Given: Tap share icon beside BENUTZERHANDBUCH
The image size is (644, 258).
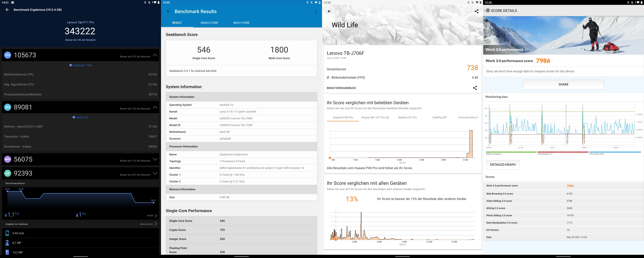Looking at the screenshot, I should 475,88.
